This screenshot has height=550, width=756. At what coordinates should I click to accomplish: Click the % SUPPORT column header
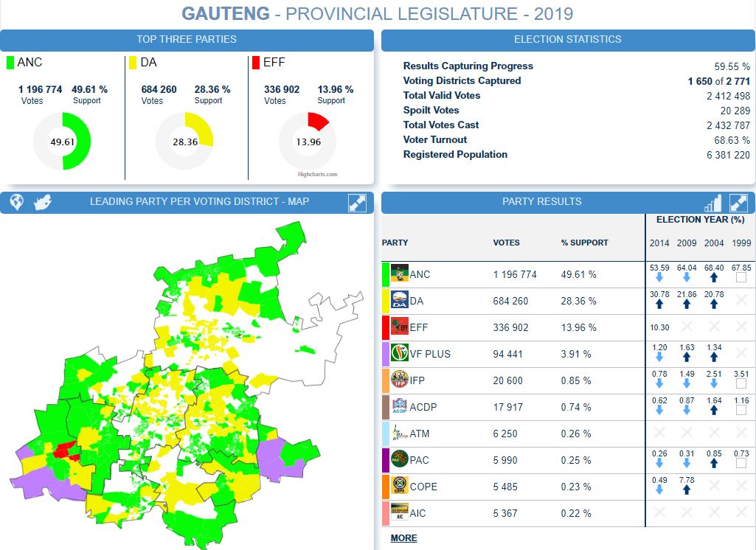point(584,243)
